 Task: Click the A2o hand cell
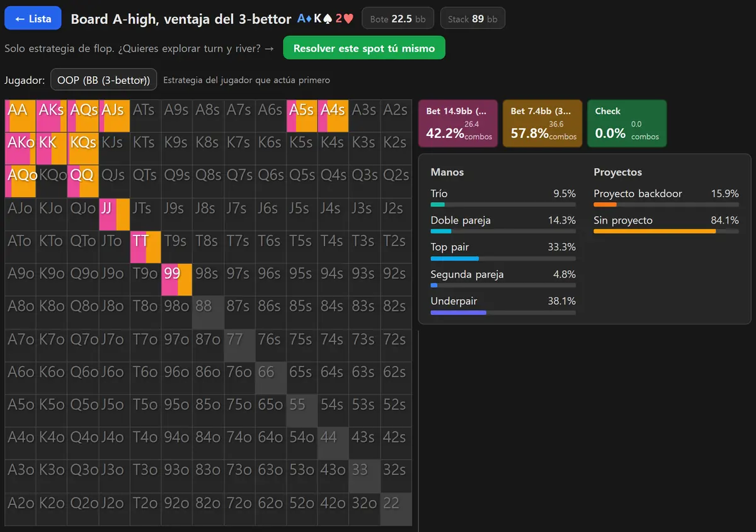(20, 509)
